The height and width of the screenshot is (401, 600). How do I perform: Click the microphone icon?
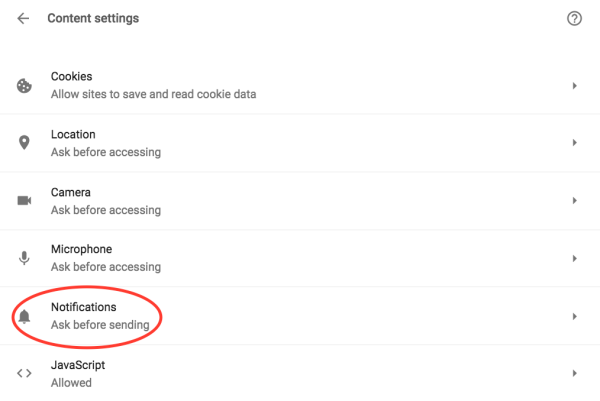(24, 258)
